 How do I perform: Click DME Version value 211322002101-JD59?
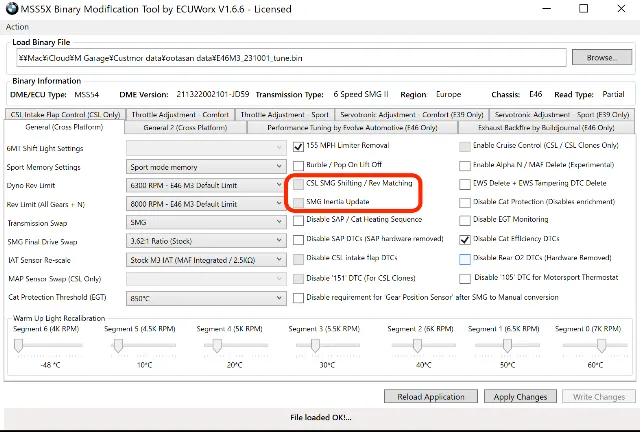click(x=213, y=94)
